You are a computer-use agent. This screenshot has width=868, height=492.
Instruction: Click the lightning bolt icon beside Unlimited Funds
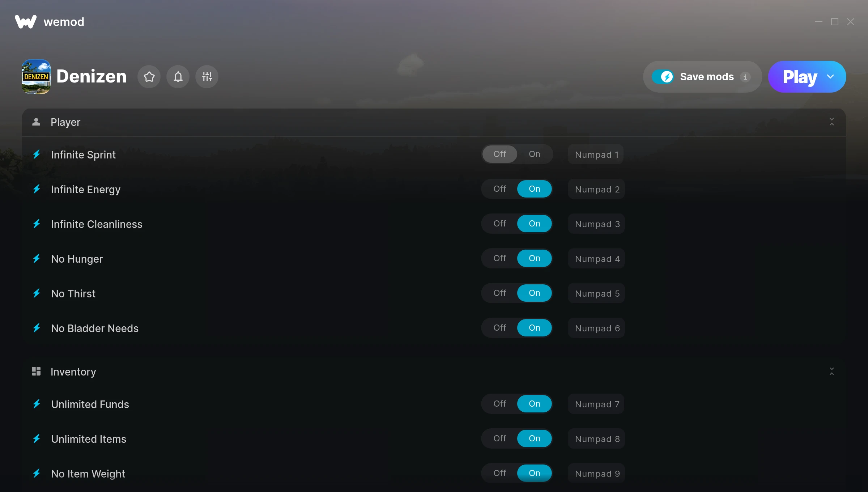coord(38,404)
